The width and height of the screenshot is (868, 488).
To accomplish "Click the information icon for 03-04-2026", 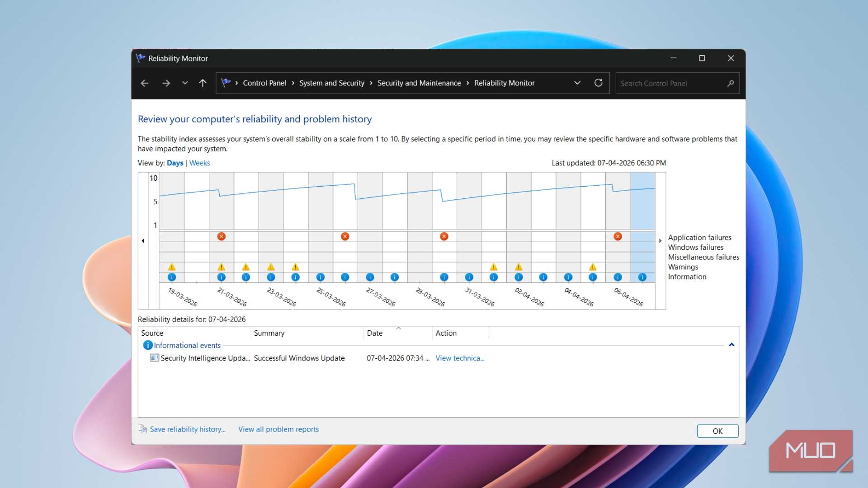I will (543, 277).
